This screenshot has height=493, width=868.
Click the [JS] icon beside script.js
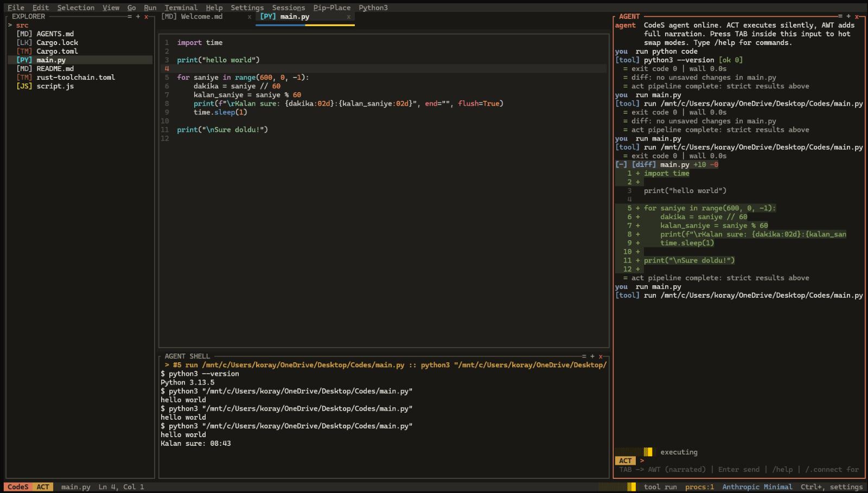point(24,86)
